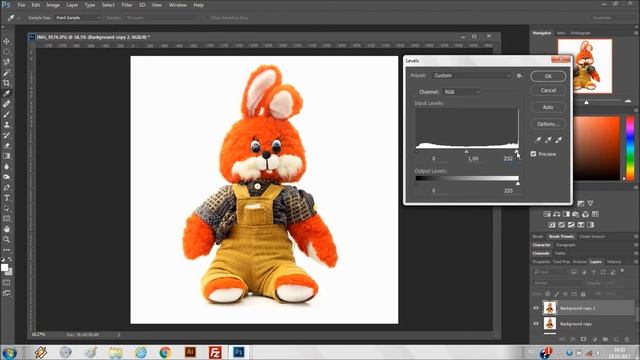Viewport: 640px width, 360px height.
Task: Open the layer filter kind dropdown
Action: tap(551, 272)
